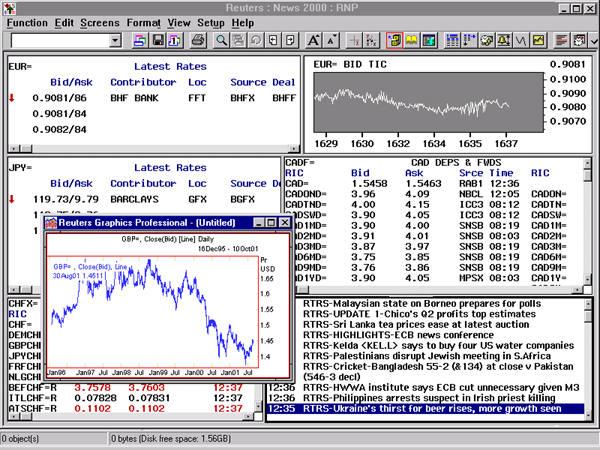This screenshot has height=450, width=600.
Task: Open the Help menu
Action: [243, 23]
